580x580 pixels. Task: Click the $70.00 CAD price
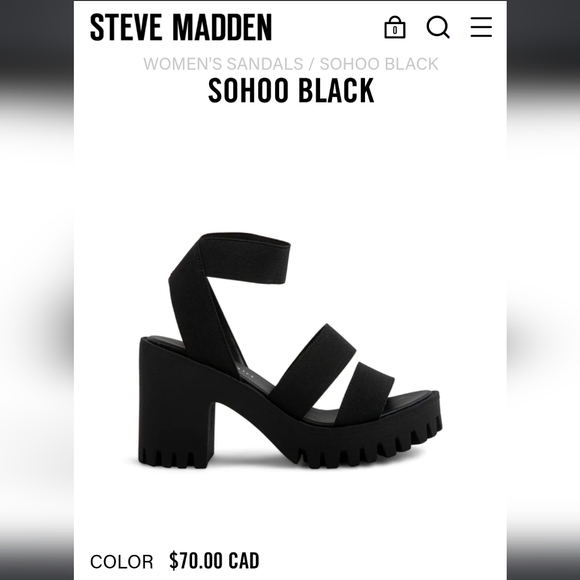[x=214, y=561]
